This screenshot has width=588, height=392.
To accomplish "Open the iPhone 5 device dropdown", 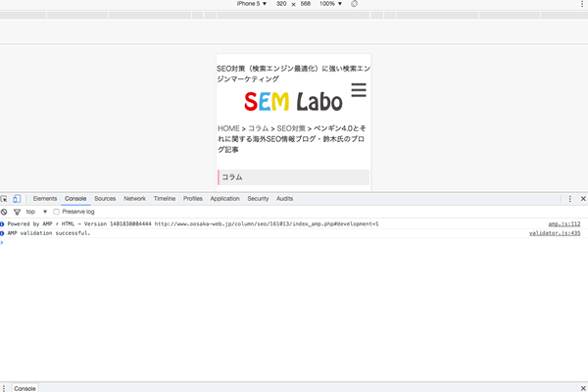I will (251, 4).
